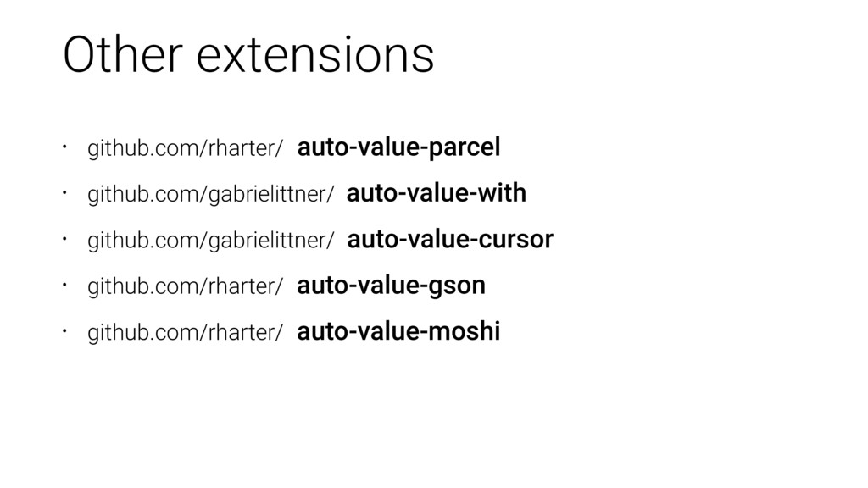Select github.com/gabrielittner/ before auto-value-cursor
Screen dimensions: 868x488
tap(211, 241)
